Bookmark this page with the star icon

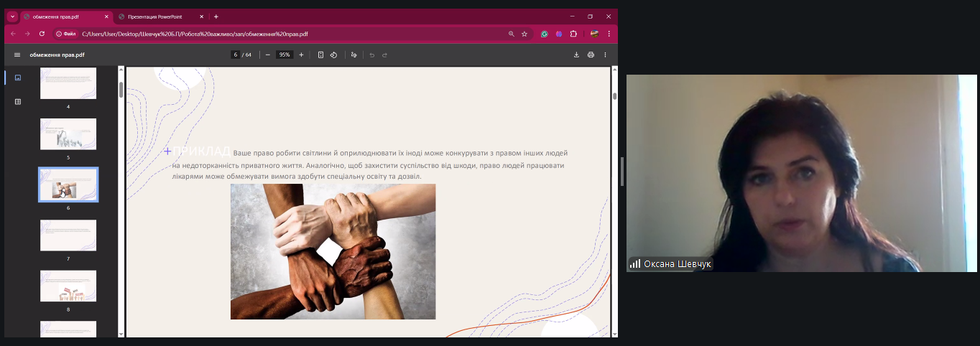pos(524,34)
